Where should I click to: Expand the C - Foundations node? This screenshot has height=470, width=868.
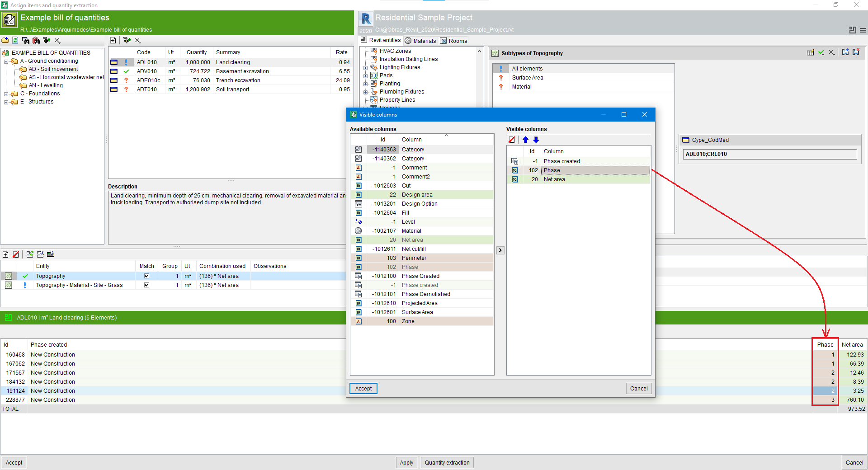(6, 94)
